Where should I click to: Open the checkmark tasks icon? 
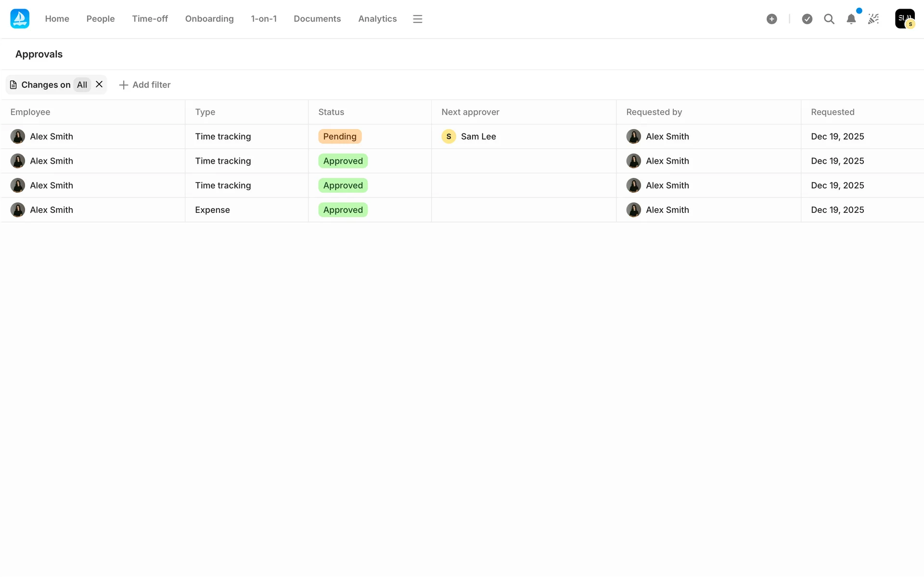click(x=807, y=19)
